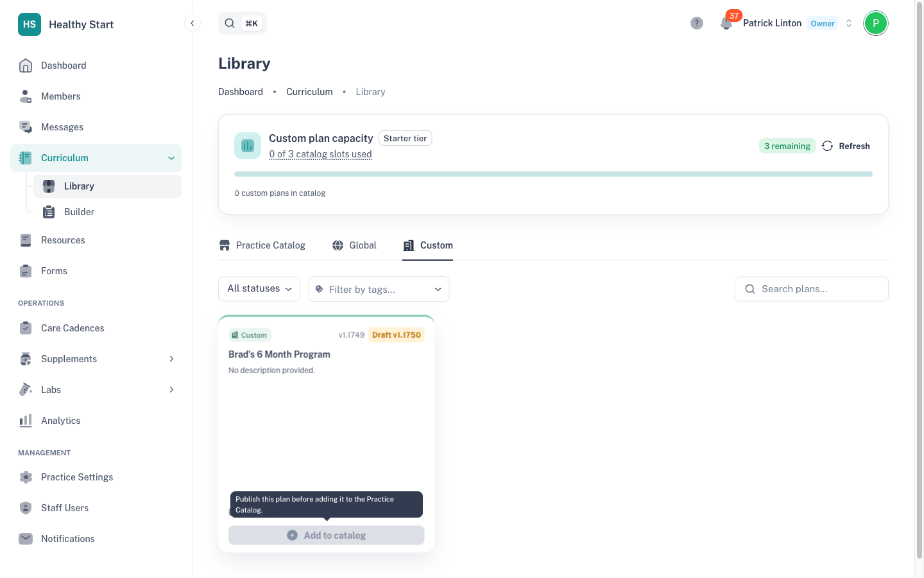Click the page vertical scrollbar
This screenshot has width=924, height=578.
pyautogui.click(x=919, y=279)
